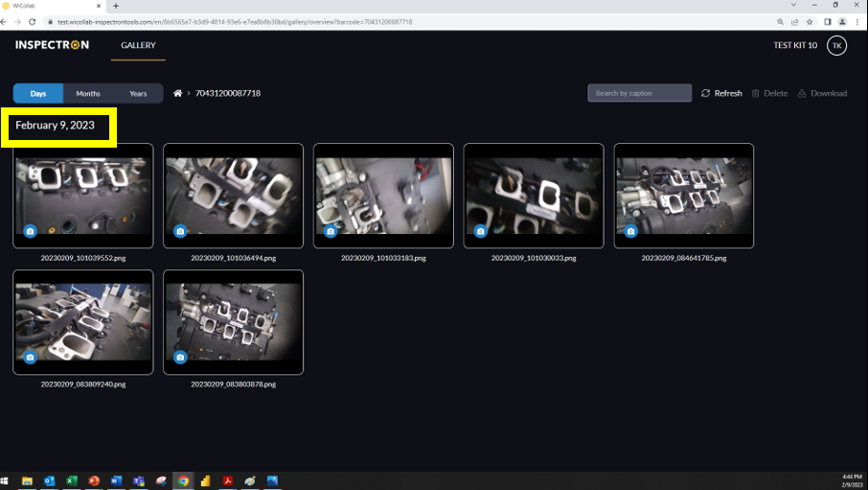Open the TK user avatar menu
The height and width of the screenshot is (490, 868).
click(836, 45)
